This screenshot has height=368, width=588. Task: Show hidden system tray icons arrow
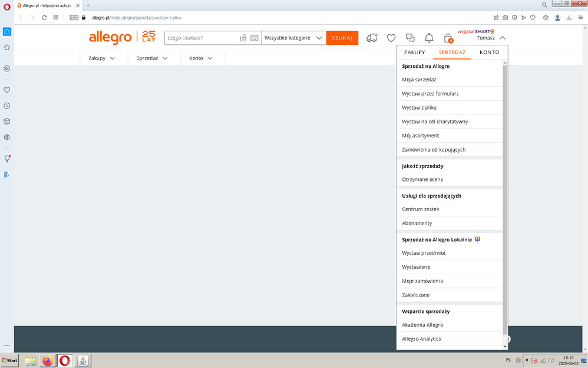(x=527, y=360)
